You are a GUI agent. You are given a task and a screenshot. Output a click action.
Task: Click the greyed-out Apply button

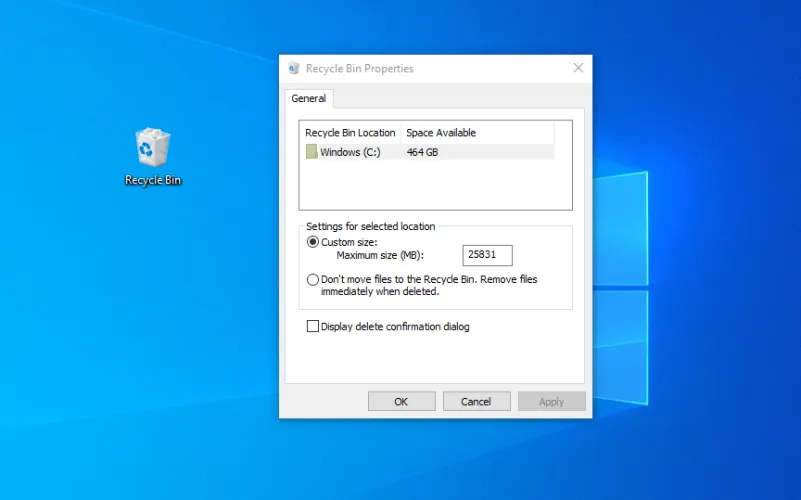551,401
